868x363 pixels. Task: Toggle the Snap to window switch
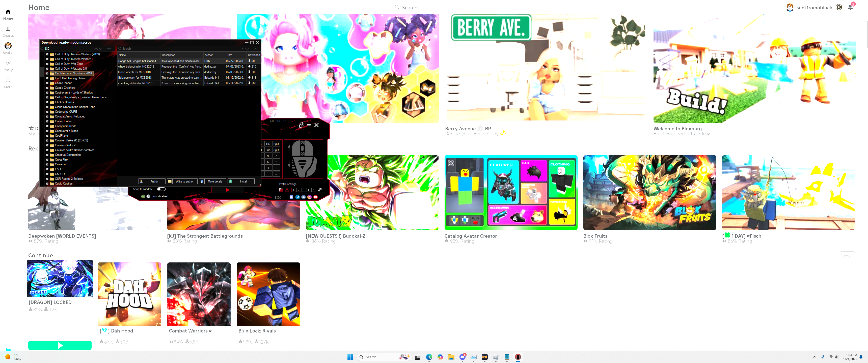click(161, 189)
